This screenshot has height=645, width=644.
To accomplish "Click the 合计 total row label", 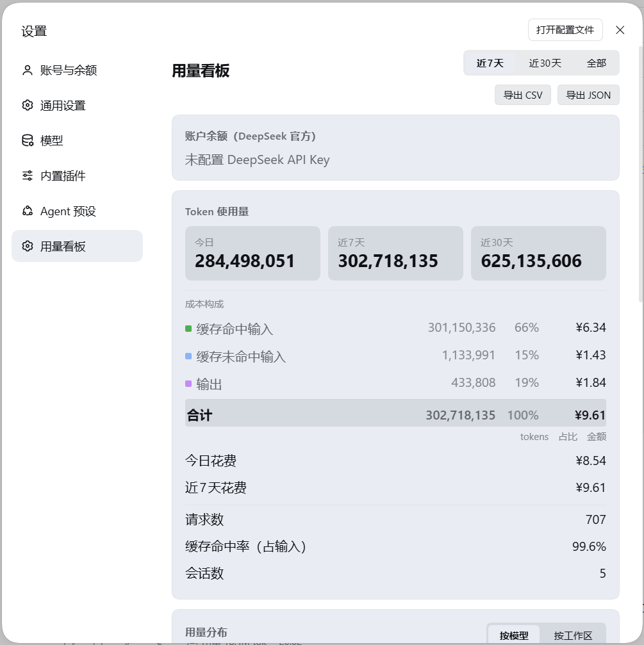I will pos(199,416).
